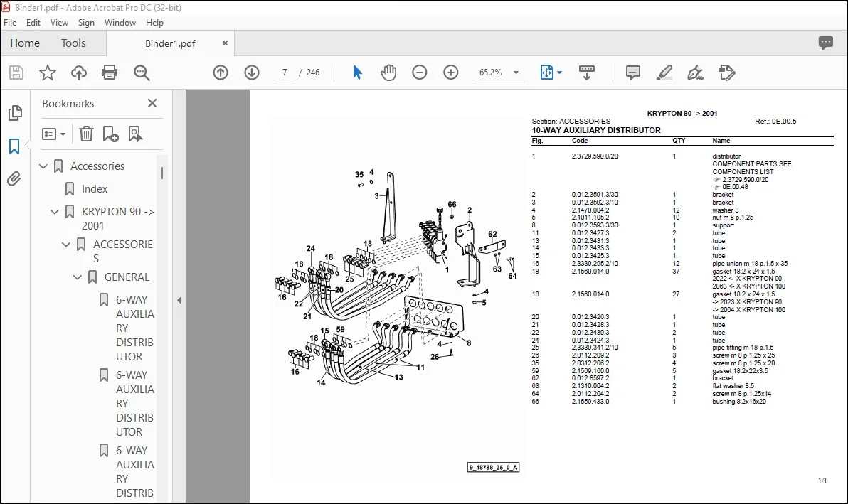The width and height of the screenshot is (848, 504).
Task: Add a comment sticky note
Action: [x=632, y=73]
